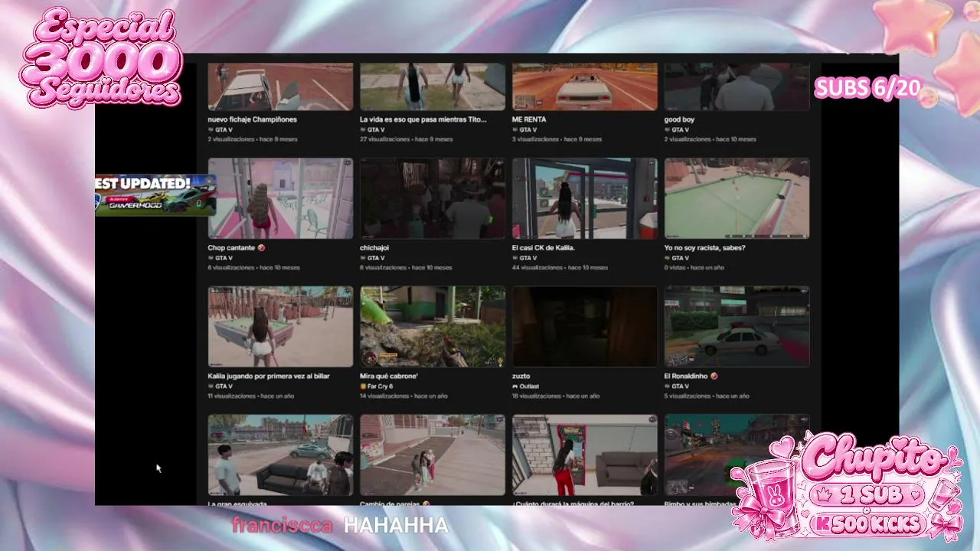The image size is (980, 551).
Task: Open GTA V category under 'Chop cantante'
Action: (x=224, y=258)
